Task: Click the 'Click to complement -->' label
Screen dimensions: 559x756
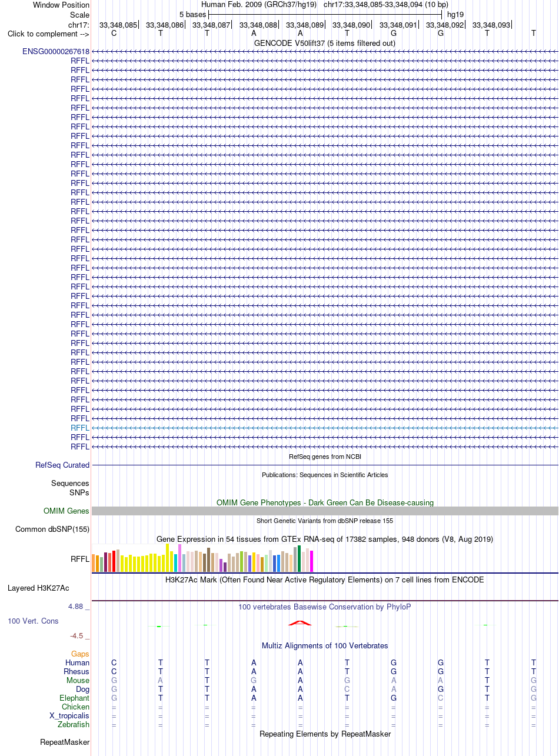Action: click(x=48, y=34)
